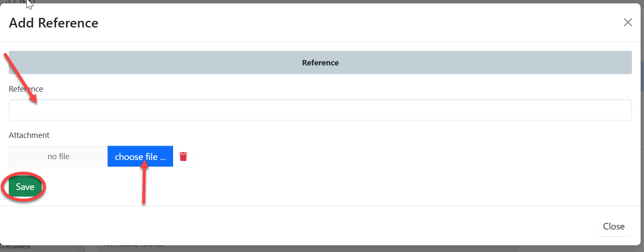Open the partially hidden Schedules sidebar item
Image resolution: width=644 pixels, height=252 pixels.
[x=17, y=247]
